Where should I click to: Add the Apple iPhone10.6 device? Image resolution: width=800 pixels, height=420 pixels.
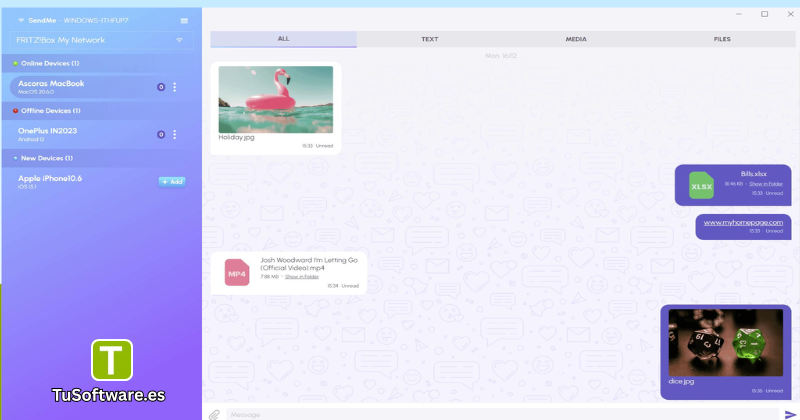172,182
